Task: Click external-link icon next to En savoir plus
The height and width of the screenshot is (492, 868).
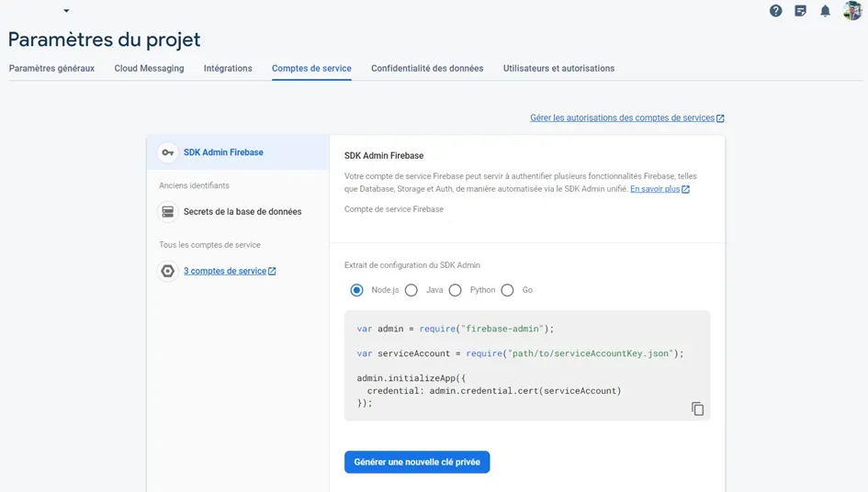Action: click(686, 189)
